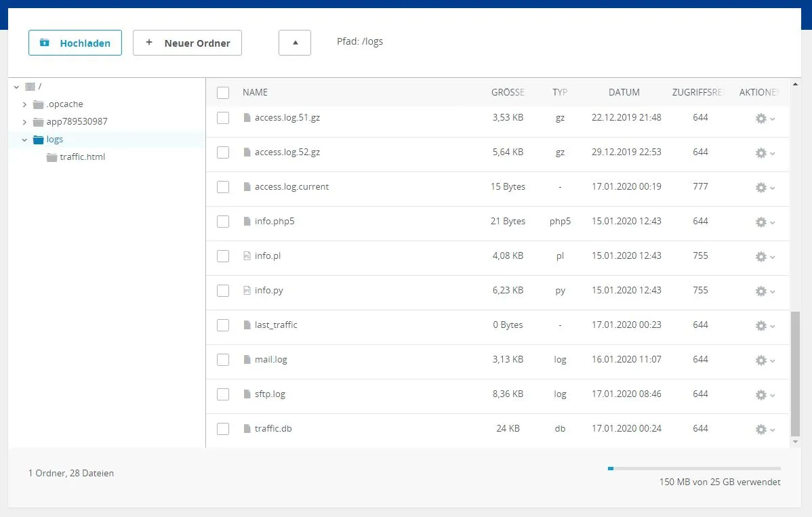Click the file icon beside info.py
Screen dimensions: 812x517
(x=247, y=290)
